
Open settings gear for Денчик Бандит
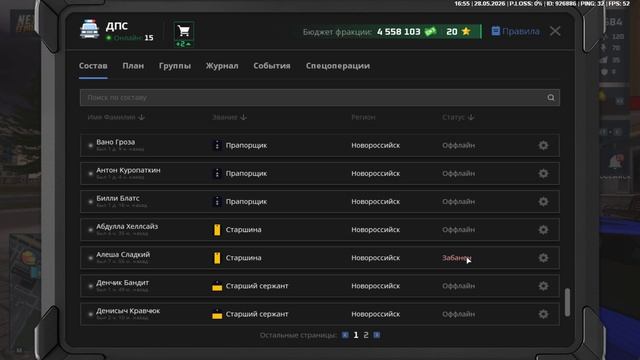pos(543,286)
